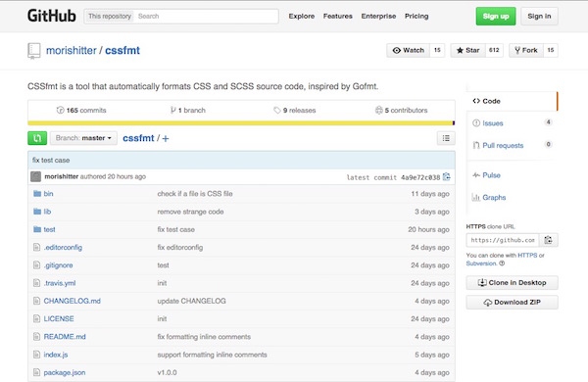Click the repository book icon beside morishitter
The height and width of the screenshot is (382, 588).
click(33, 51)
